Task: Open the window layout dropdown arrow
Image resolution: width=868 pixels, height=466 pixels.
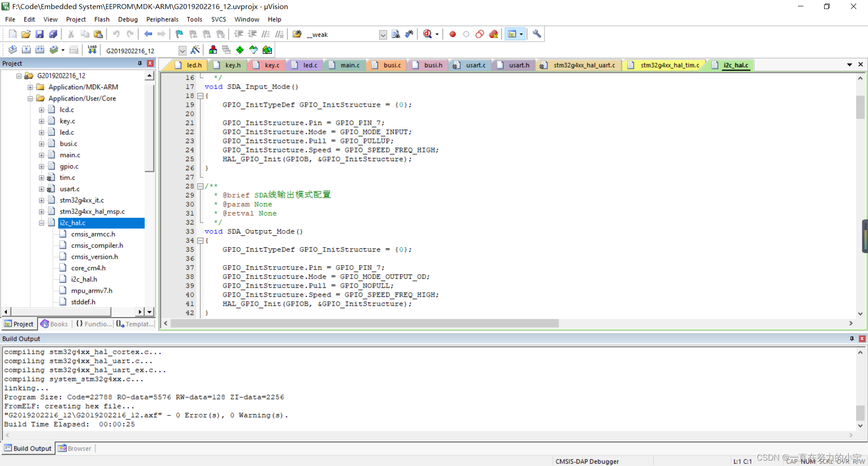Action: tap(521, 34)
